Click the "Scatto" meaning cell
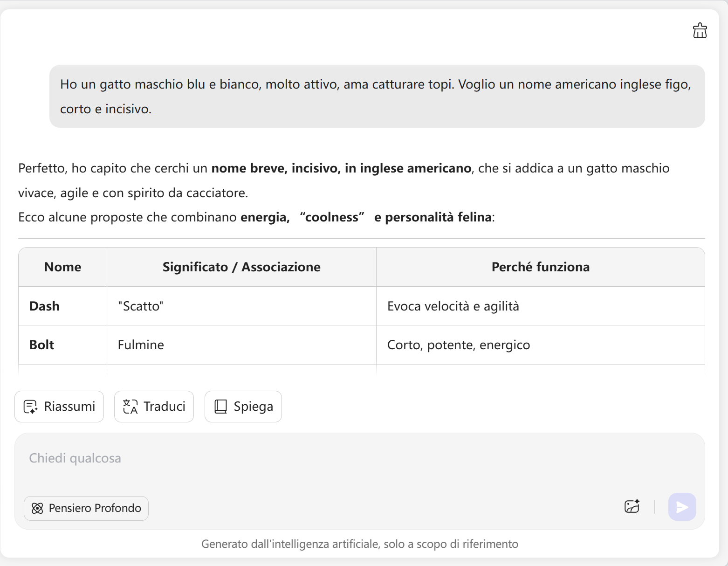Viewport: 728px width, 566px height. coord(140,306)
